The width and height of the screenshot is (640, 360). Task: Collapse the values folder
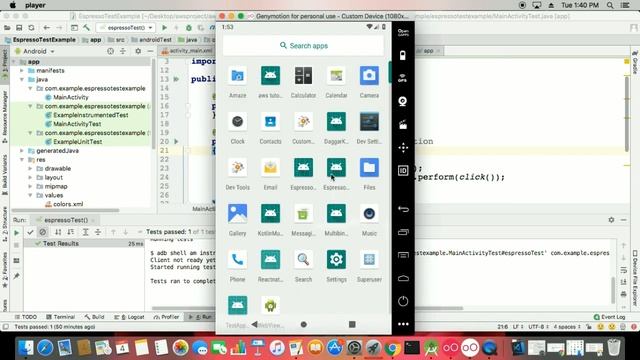pyautogui.click(x=30, y=196)
